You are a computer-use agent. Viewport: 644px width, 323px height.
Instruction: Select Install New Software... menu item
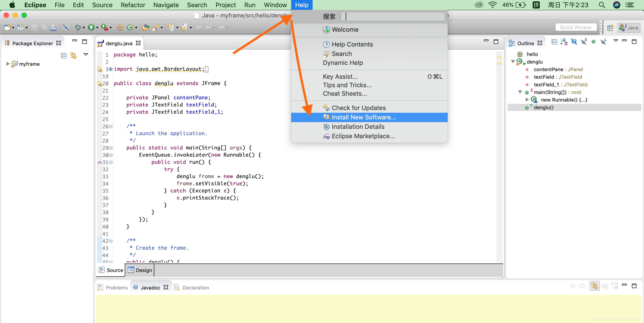(x=369, y=117)
